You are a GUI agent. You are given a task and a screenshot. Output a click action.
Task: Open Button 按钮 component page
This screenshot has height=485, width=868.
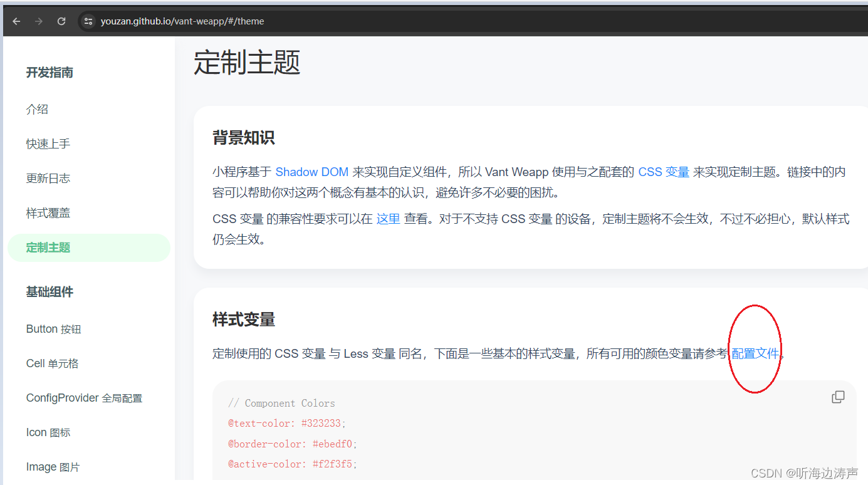coord(54,329)
